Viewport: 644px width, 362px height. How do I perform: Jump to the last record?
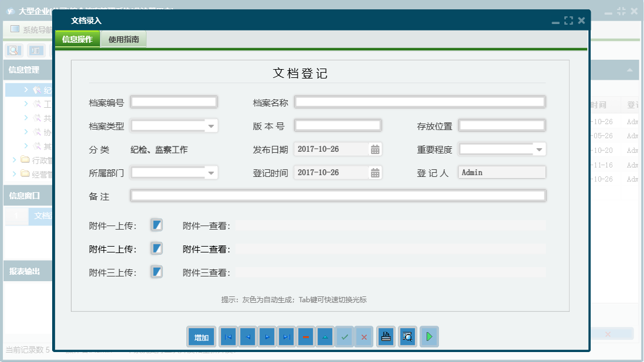click(286, 336)
